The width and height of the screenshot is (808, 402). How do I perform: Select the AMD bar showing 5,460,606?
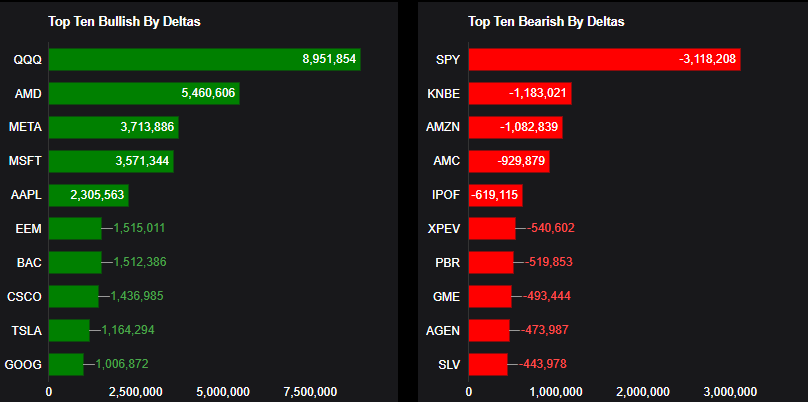144,94
